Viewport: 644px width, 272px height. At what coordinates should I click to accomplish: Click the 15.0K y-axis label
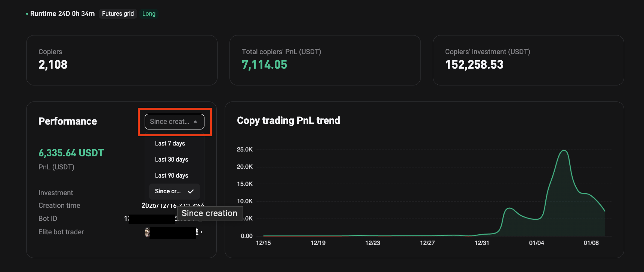click(245, 184)
